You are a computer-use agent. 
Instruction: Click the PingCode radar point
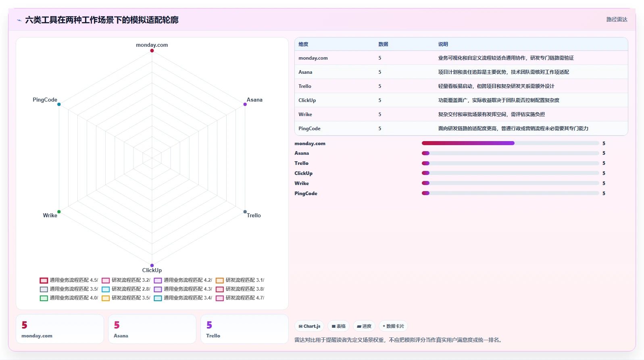[x=59, y=104]
